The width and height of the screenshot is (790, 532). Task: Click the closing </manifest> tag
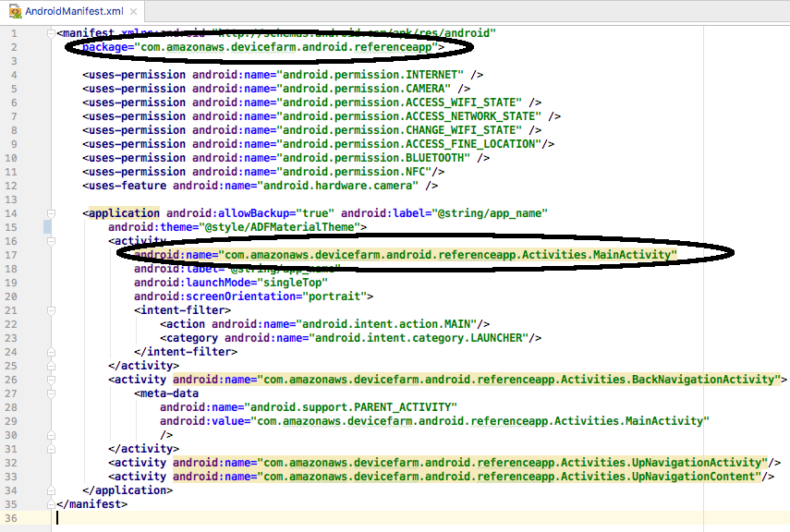pyautogui.click(x=92, y=503)
